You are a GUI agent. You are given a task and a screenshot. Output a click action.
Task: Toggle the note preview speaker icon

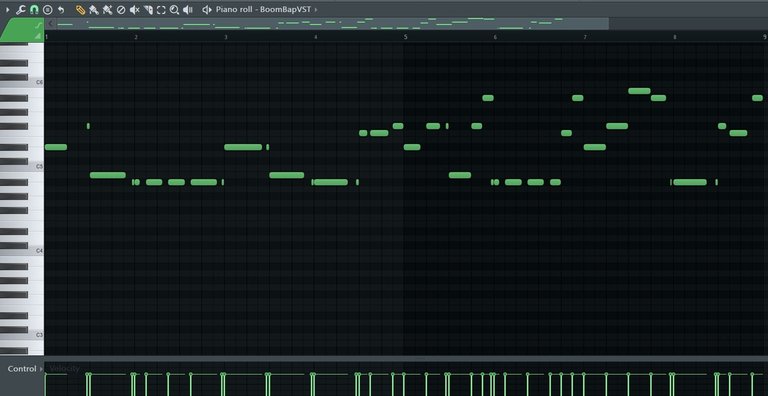[206, 10]
